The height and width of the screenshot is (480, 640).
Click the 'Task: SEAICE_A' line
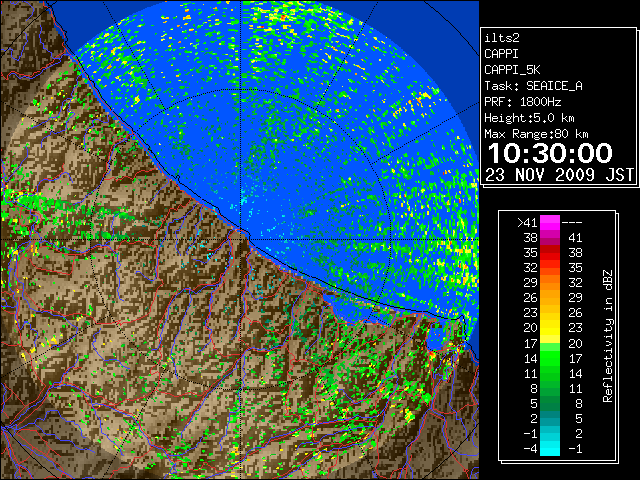pos(533,86)
